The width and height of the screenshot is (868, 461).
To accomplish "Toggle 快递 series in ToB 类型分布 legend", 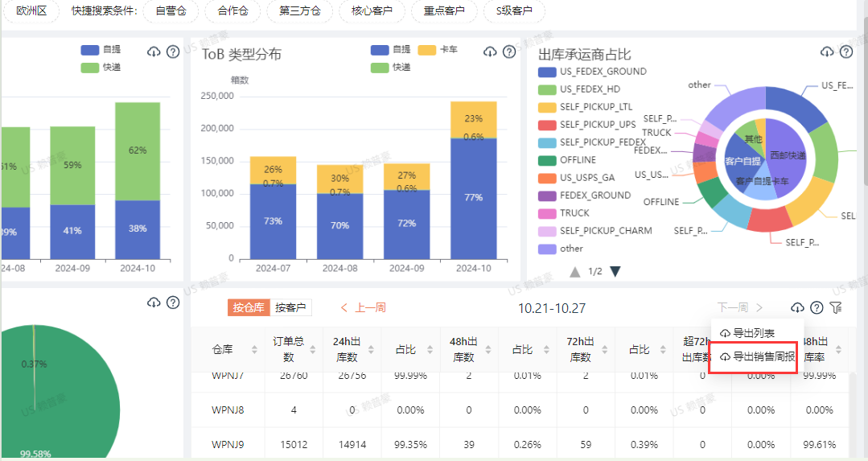I will (391, 68).
